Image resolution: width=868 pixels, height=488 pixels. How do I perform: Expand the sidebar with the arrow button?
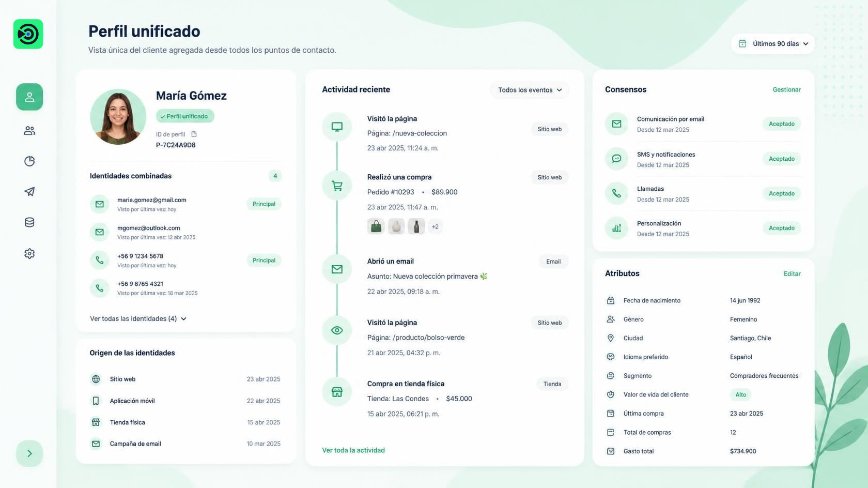click(x=29, y=453)
